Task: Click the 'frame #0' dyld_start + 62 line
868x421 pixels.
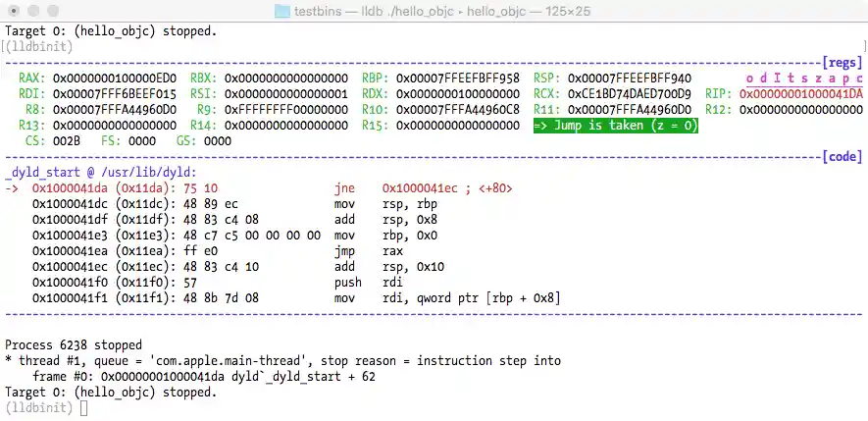Action: pyautogui.click(x=204, y=377)
